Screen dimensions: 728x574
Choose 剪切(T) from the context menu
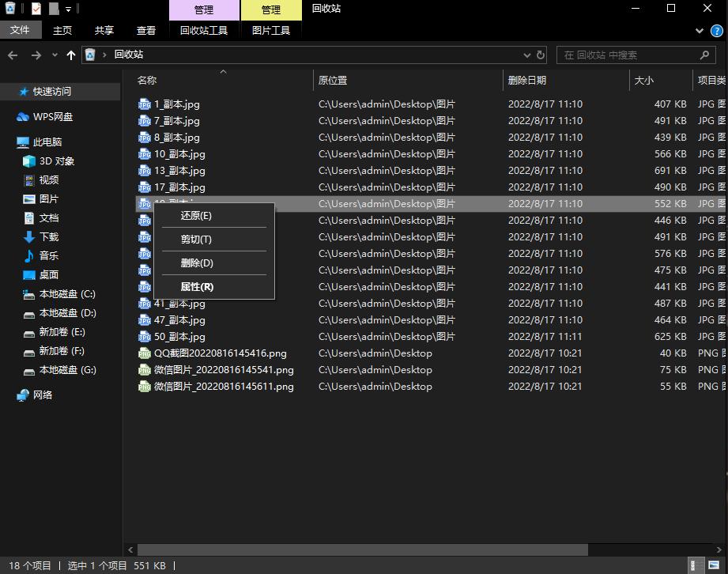[214, 239]
